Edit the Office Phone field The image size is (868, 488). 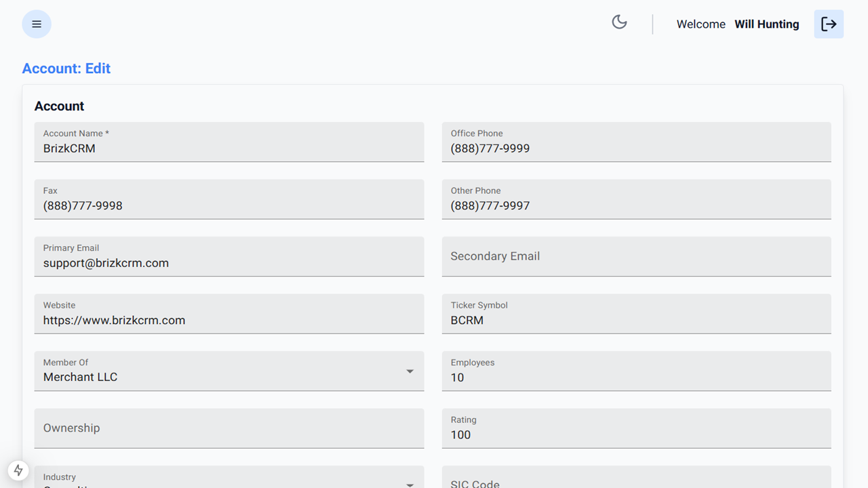click(x=636, y=148)
